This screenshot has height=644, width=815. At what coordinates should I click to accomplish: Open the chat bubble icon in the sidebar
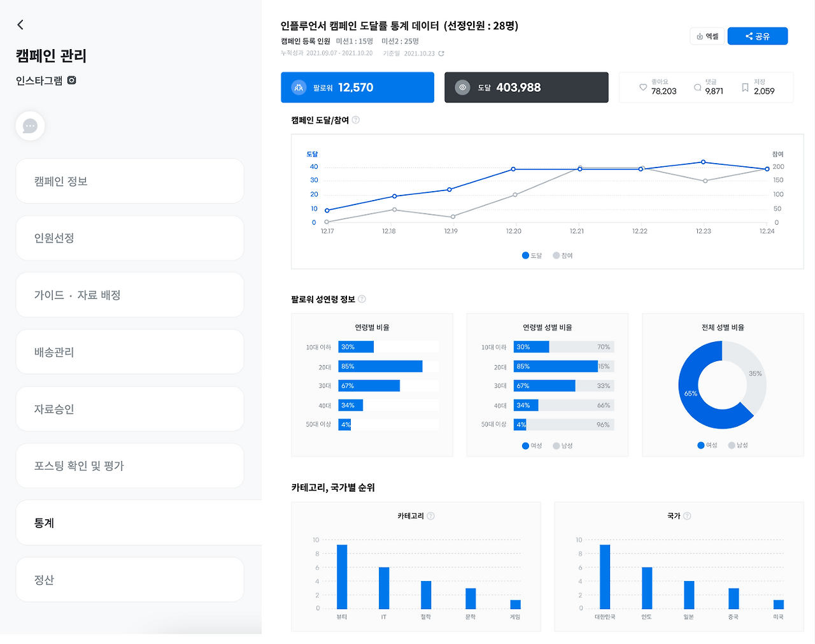[29, 125]
